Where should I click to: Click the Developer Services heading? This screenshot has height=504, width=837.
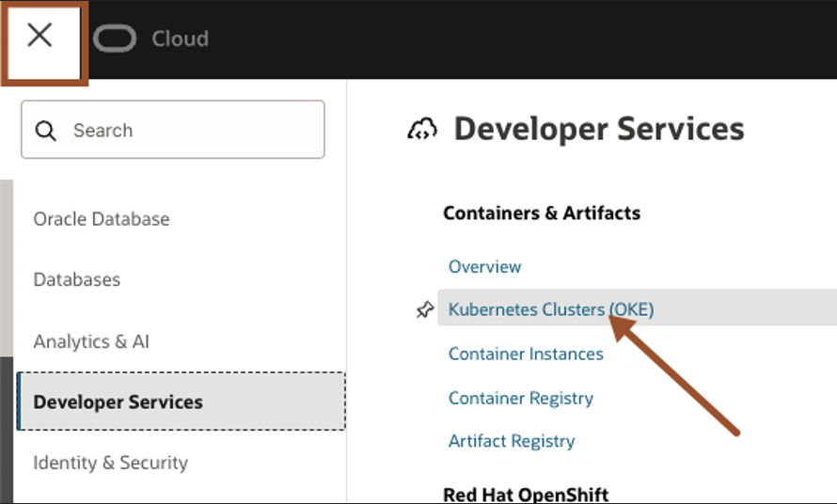(598, 130)
